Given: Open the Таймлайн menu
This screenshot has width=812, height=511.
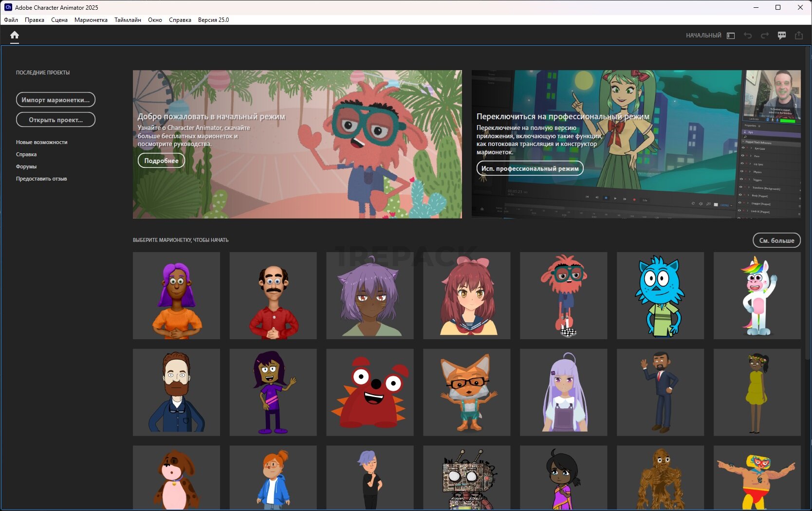Looking at the screenshot, I should coord(128,20).
